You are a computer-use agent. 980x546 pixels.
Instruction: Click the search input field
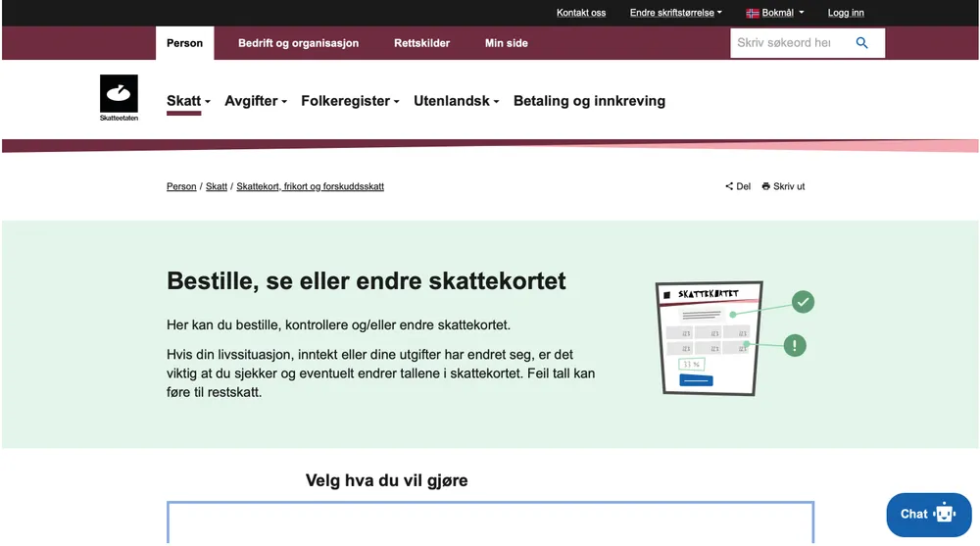tap(786, 43)
